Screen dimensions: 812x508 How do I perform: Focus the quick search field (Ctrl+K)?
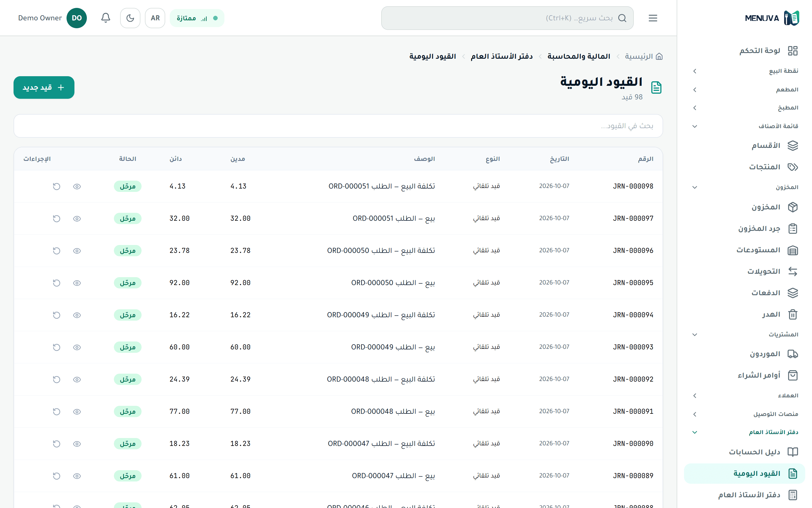click(x=507, y=18)
